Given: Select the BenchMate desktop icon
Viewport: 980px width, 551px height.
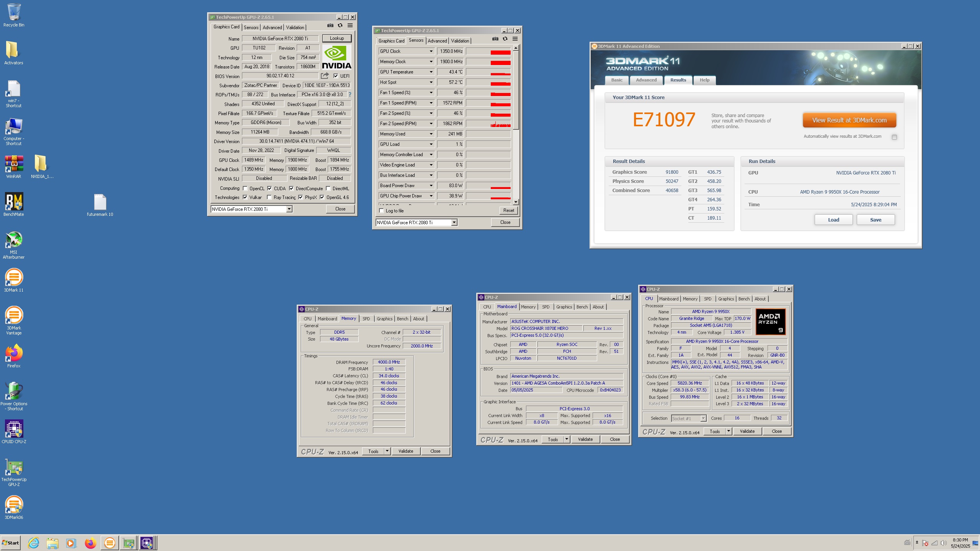Looking at the screenshot, I should [x=14, y=204].
